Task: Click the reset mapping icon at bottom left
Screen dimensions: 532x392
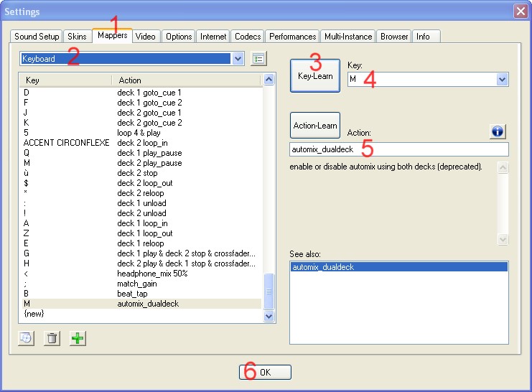Action: [26, 338]
